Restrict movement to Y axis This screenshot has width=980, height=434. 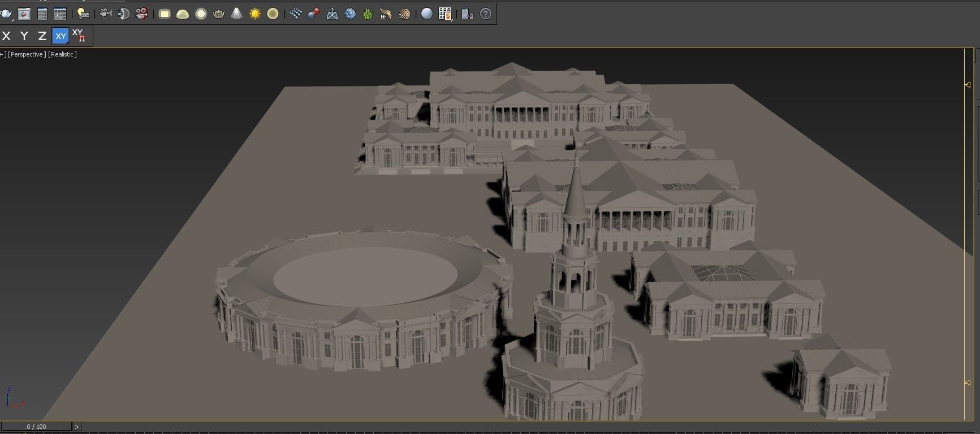(x=24, y=36)
